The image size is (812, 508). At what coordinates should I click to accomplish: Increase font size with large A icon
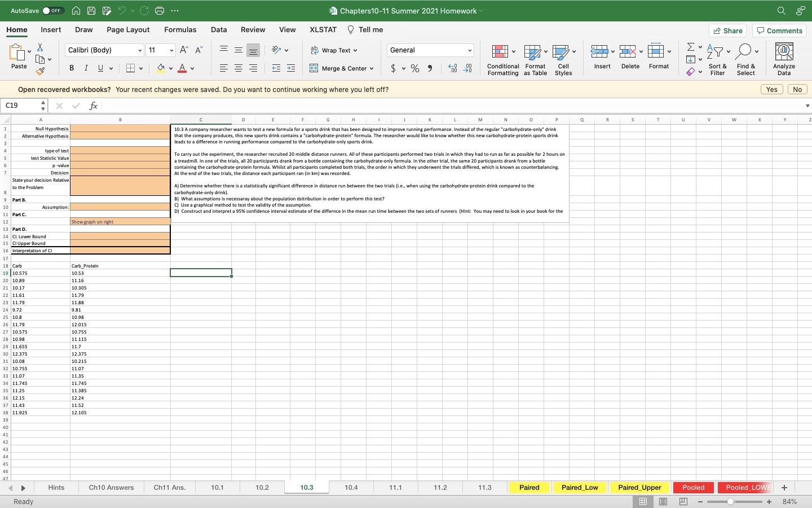click(184, 50)
